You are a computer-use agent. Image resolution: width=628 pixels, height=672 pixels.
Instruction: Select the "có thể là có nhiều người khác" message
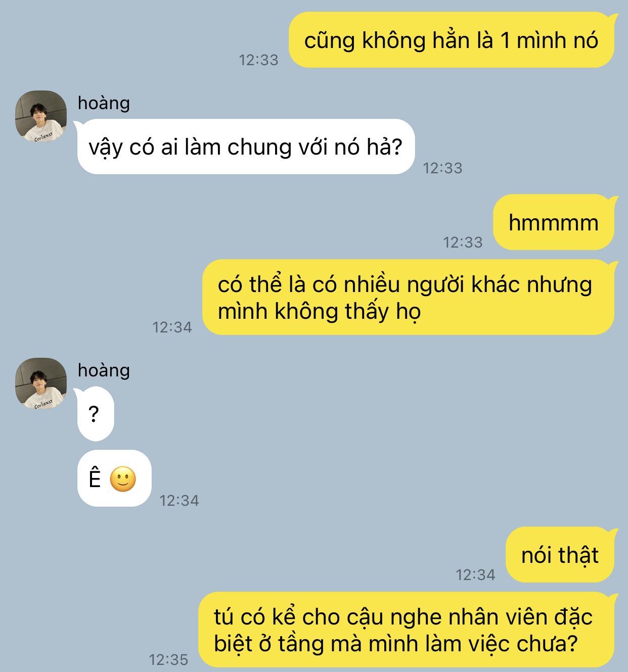click(409, 298)
